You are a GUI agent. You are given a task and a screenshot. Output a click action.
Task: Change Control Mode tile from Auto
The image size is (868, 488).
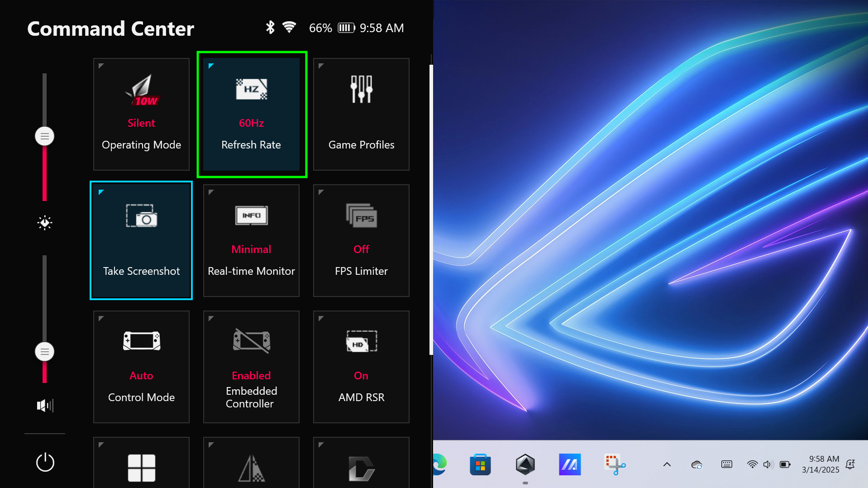141,367
